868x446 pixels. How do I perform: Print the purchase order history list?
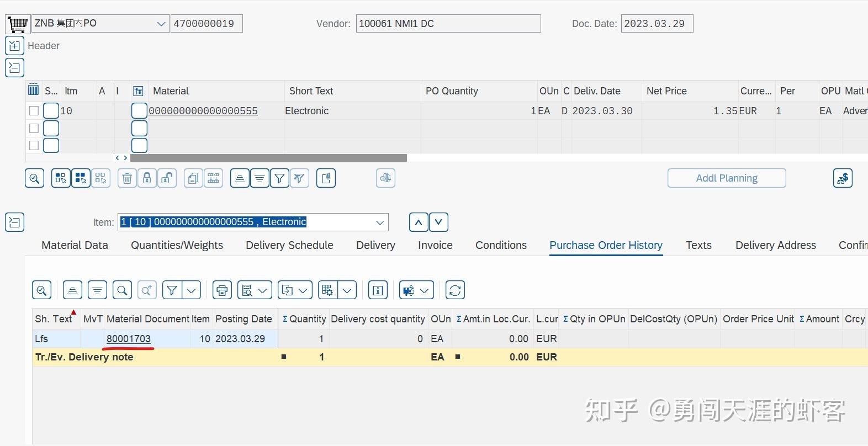pos(222,290)
